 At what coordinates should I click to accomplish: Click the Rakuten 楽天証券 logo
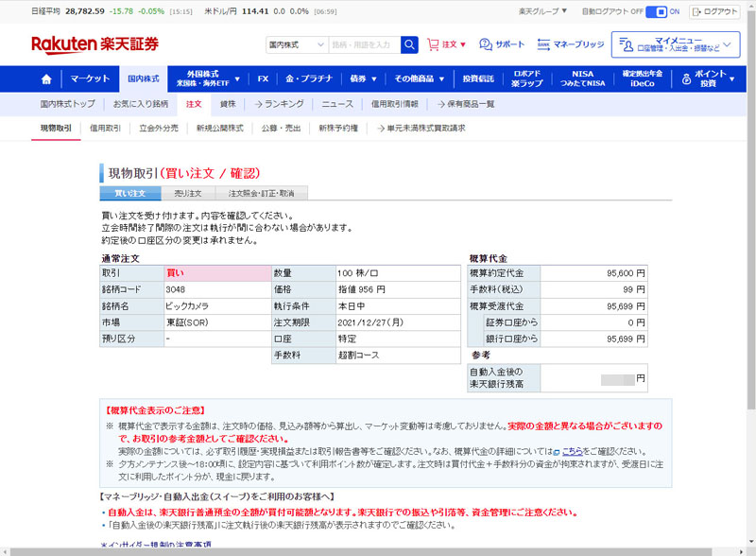click(x=94, y=44)
